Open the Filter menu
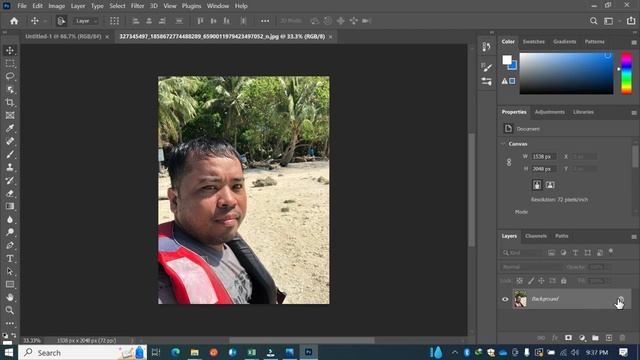The height and width of the screenshot is (360, 640). tap(137, 6)
